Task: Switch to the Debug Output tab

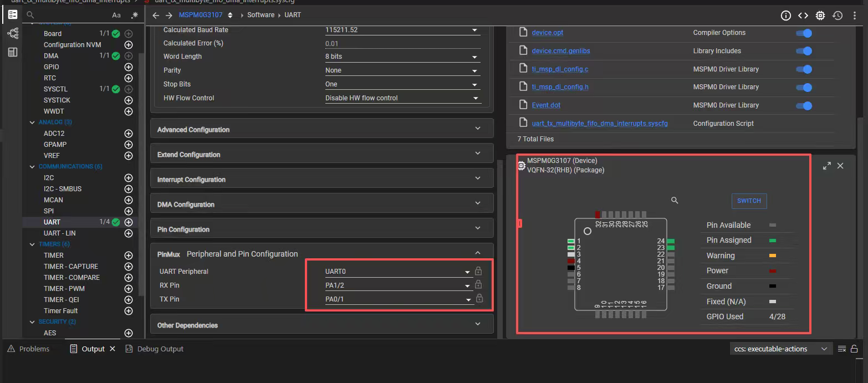Action: coord(154,349)
